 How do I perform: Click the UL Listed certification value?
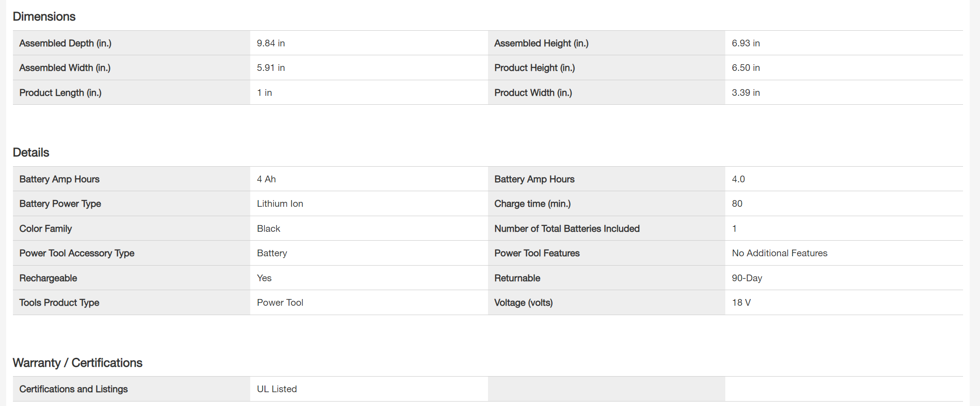pyautogui.click(x=277, y=389)
